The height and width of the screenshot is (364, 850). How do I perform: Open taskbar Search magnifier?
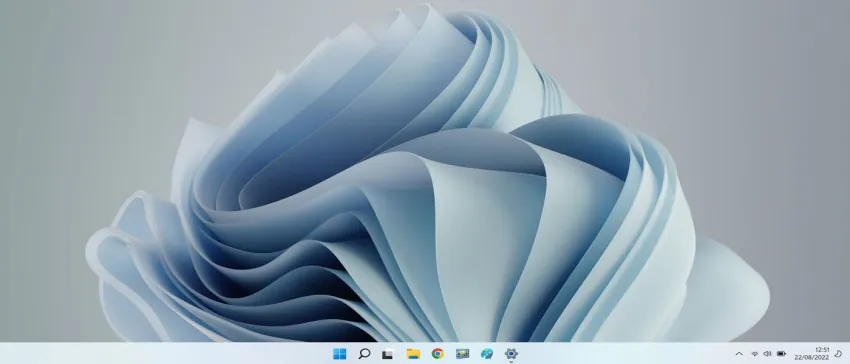[x=364, y=354]
